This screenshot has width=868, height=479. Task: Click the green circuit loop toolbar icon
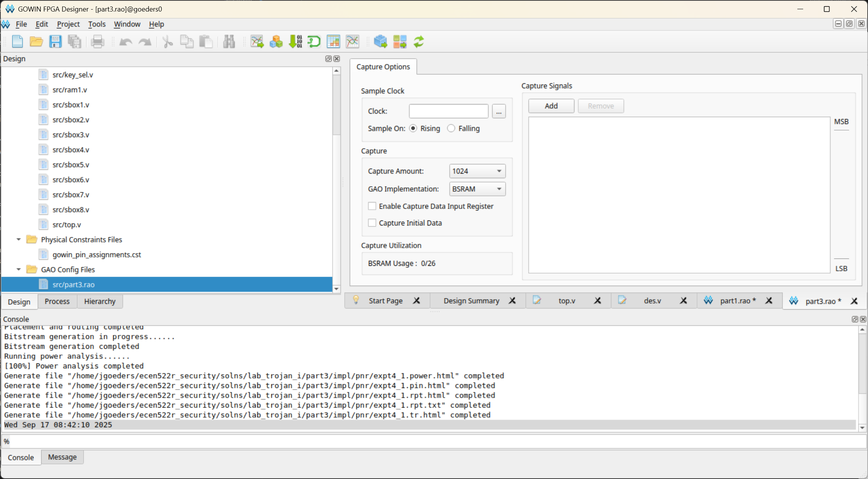tap(314, 41)
